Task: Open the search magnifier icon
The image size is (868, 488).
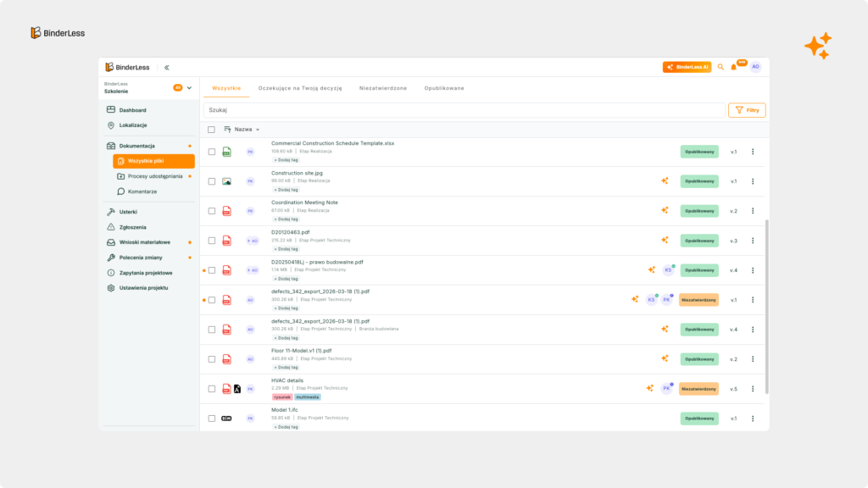Action: [719, 66]
